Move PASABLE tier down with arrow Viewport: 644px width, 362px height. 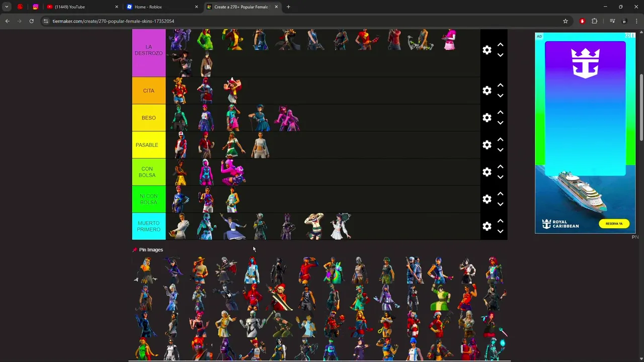tap(500, 150)
